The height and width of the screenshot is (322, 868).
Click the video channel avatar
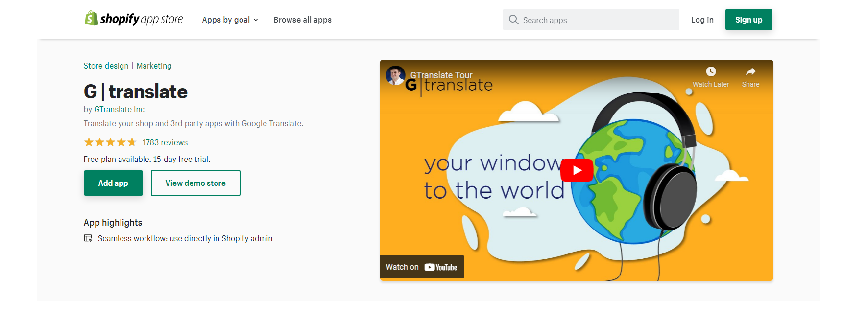395,75
